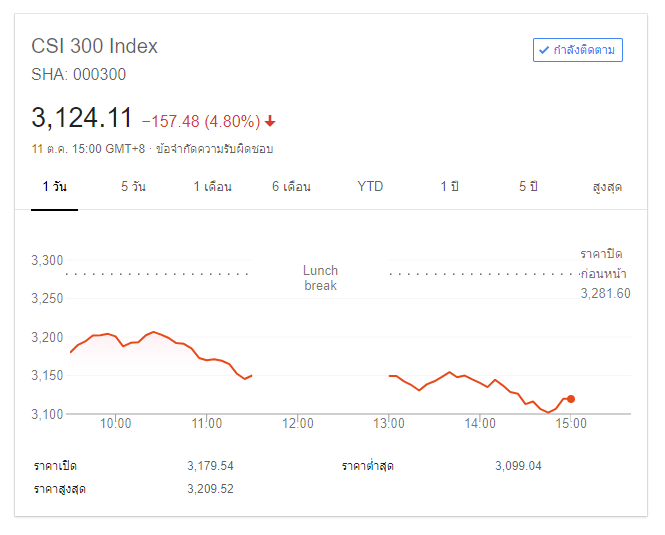The height and width of the screenshot is (535, 665).
Task: Click the red endpoint dot on chart
Action: point(571,399)
